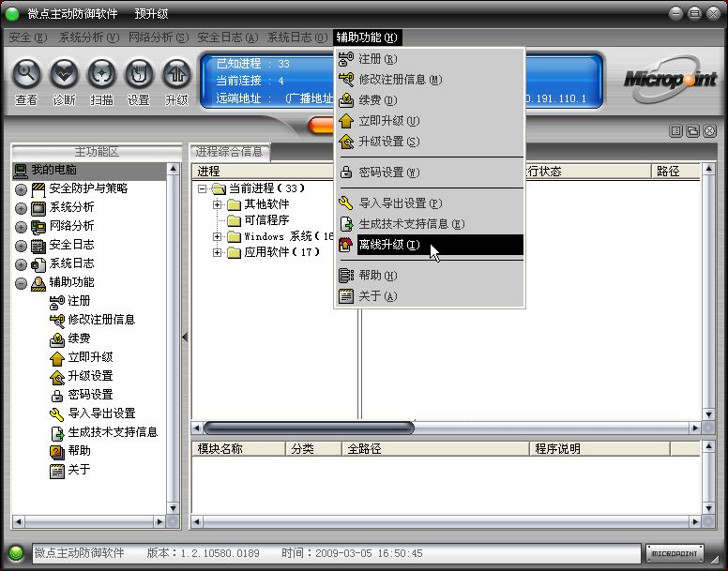728x571 pixels.
Task: Expand 系统分析 node in the sidebar
Action: 21,208
